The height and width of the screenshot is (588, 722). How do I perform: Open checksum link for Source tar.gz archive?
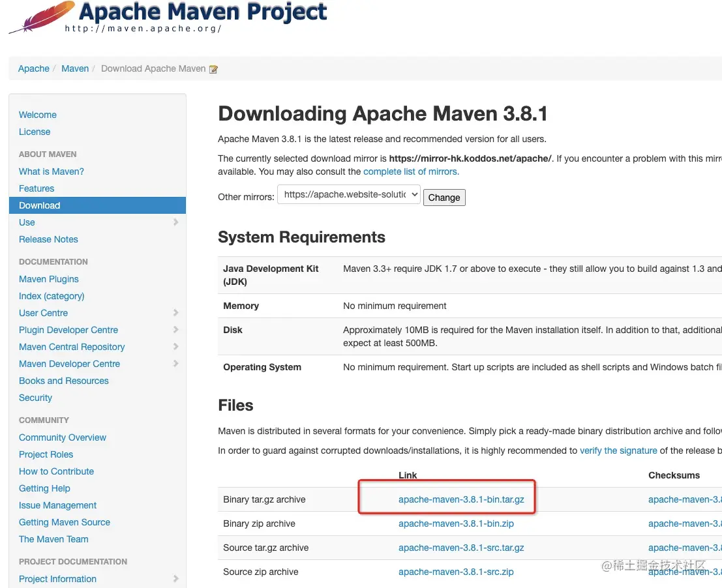pyautogui.click(x=685, y=548)
